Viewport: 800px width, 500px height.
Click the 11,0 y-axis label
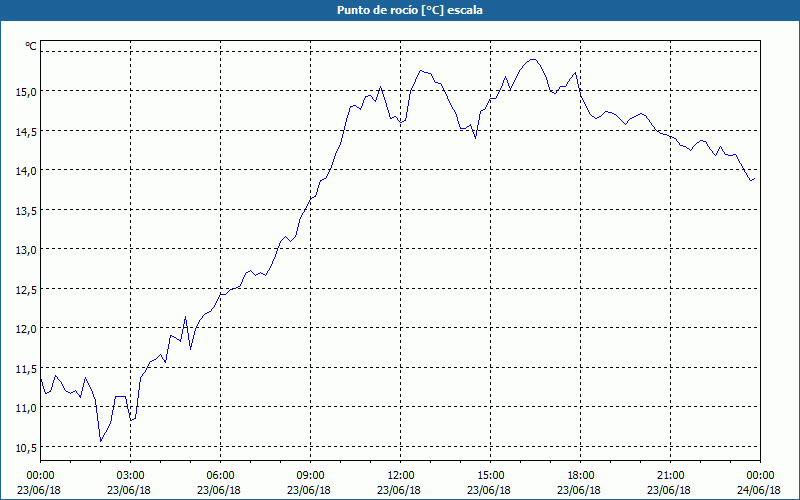[x=27, y=408]
